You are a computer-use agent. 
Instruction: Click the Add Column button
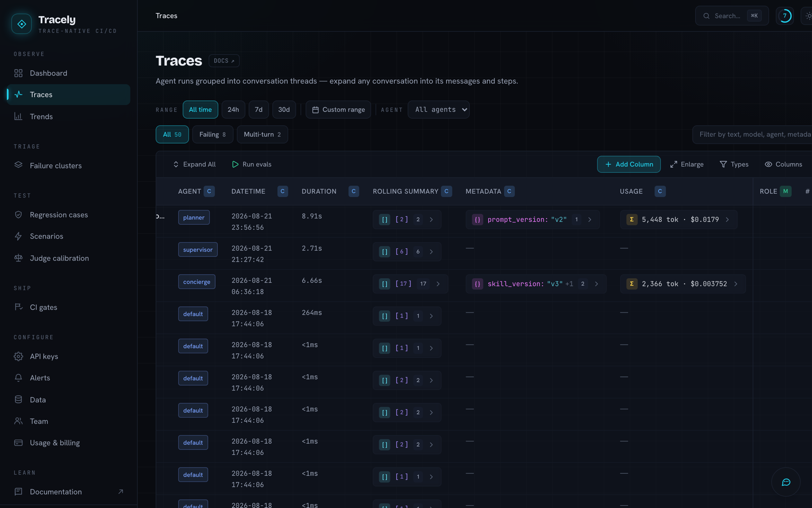629,164
